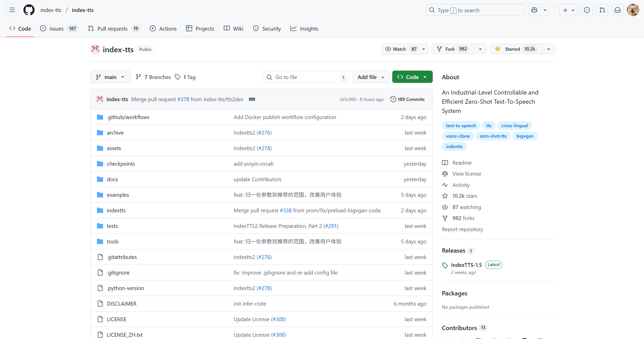Open the checkpoints folder
Image resolution: width=644 pixels, height=339 pixels.
coord(121,164)
